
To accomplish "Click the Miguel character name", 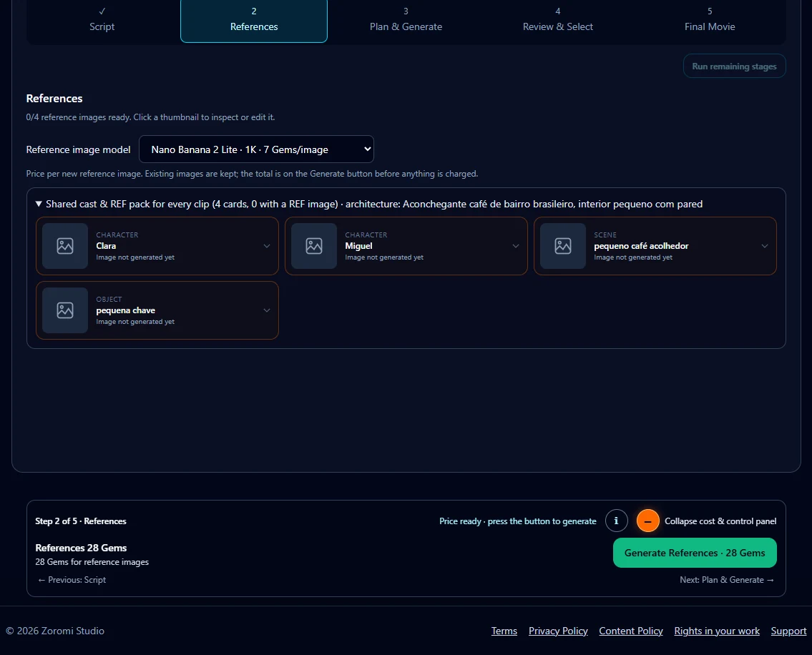I will click(359, 246).
